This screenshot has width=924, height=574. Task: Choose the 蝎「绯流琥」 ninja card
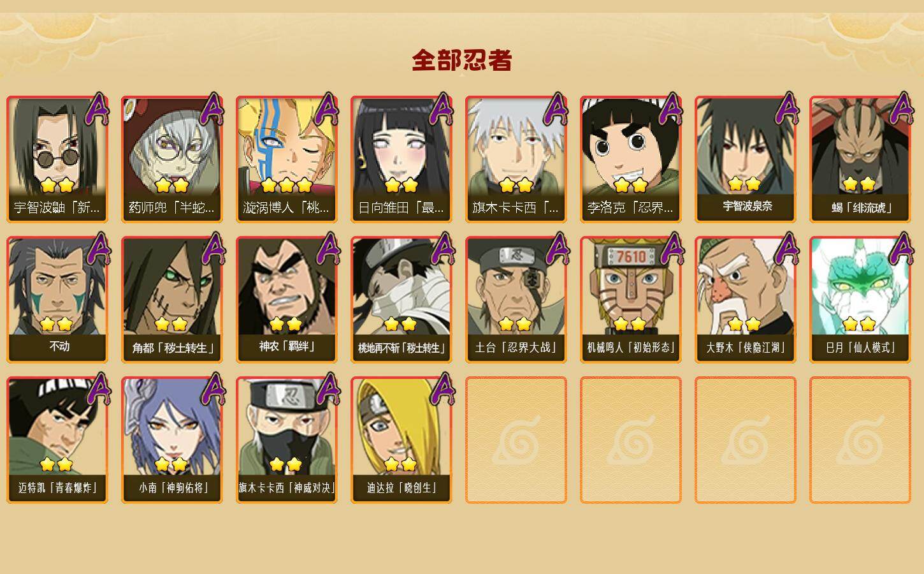(x=860, y=159)
